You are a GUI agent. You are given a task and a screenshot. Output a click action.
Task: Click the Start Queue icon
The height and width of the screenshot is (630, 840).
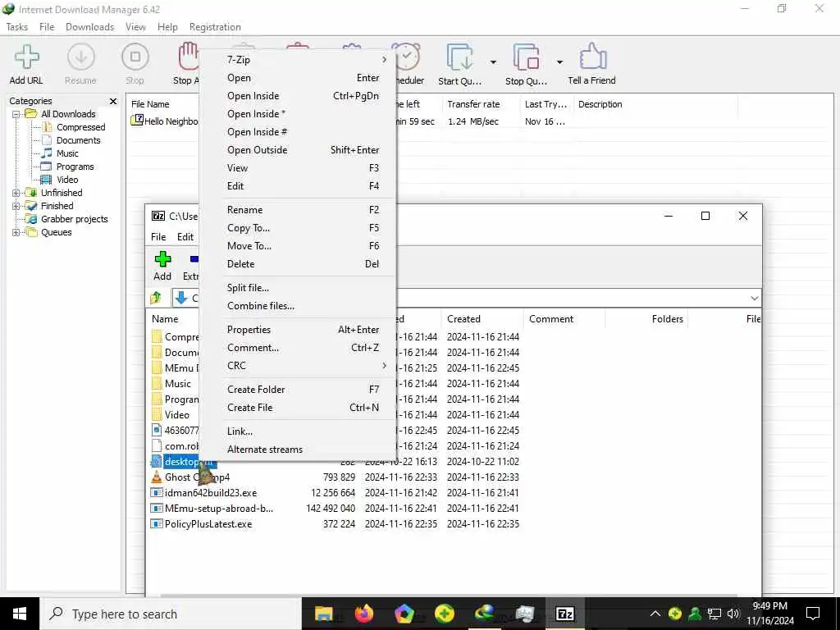click(x=459, y=57)
